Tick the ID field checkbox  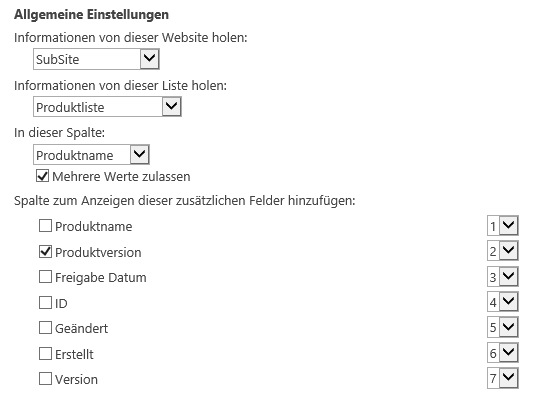pyautogui.click(x=45, y=302)
